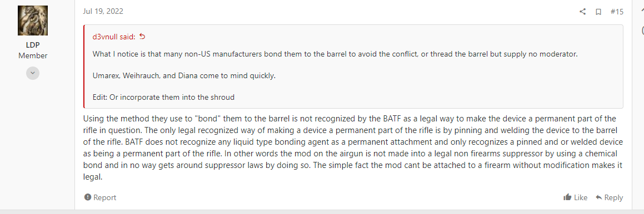This screenshot has height=214, width=644.
Task: Report this post
Action: click(x=100, y=197)
